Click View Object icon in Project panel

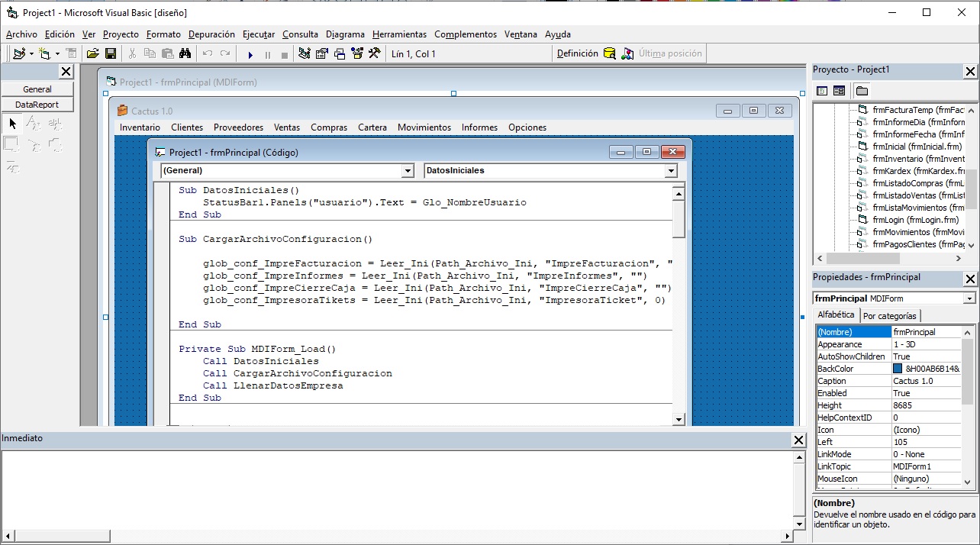(839, 91)
